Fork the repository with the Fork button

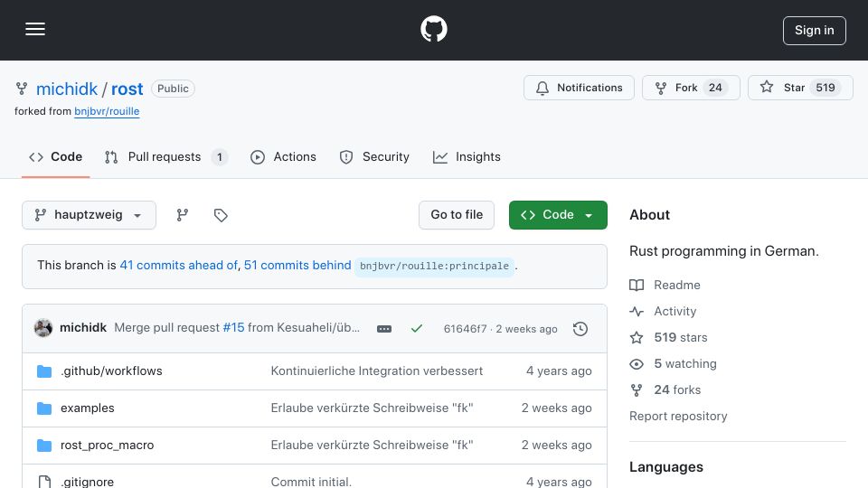690,88
